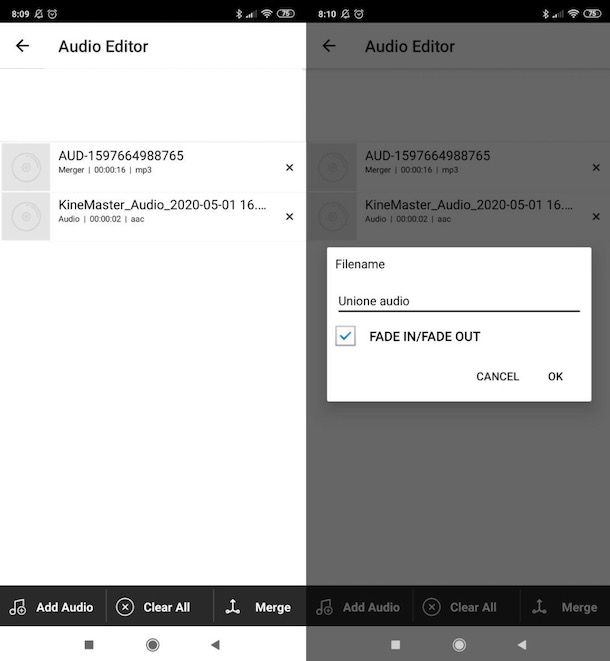Viewport: 610px width, 661px height.
Task: Click the Filename field containing Unione audio
Action: [459, 301]
